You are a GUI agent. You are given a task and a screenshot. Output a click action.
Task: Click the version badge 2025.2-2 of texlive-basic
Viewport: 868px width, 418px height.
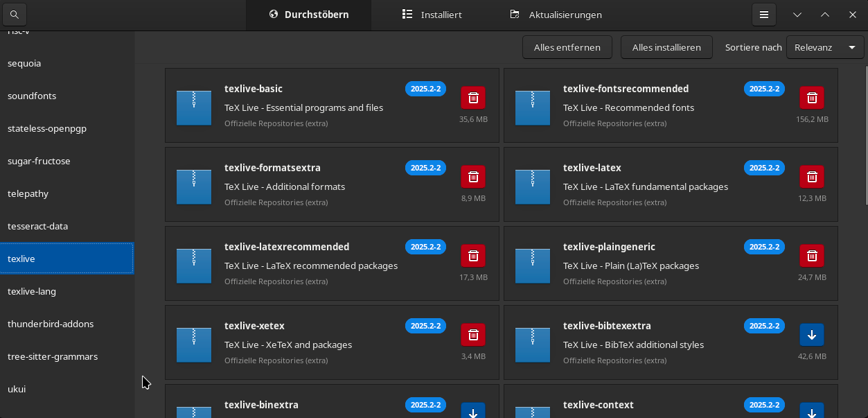tap(425, 89)
